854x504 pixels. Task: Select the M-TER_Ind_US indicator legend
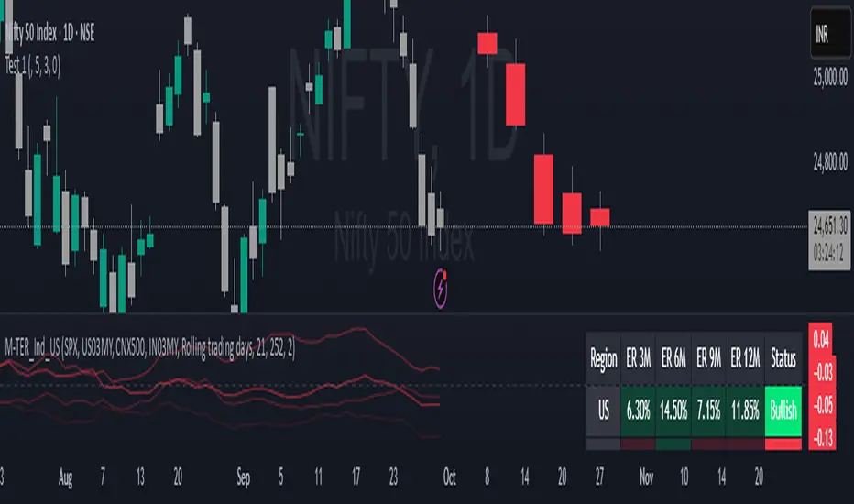pos(149,347)
